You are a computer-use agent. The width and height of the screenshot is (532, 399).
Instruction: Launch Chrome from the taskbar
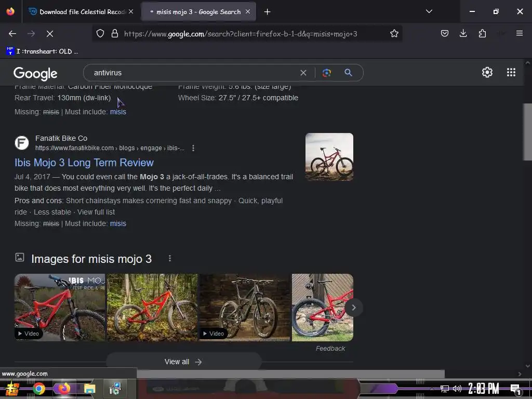pos(38,389)
